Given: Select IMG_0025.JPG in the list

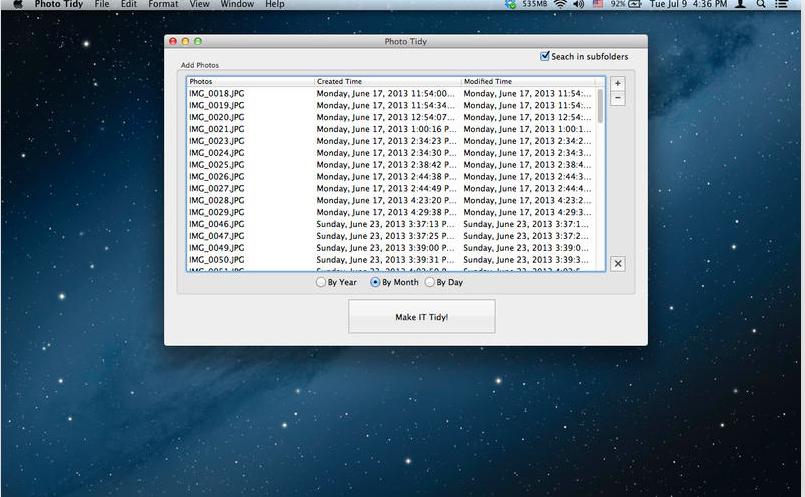Looking at the screenshot, I should pos(217,164).
